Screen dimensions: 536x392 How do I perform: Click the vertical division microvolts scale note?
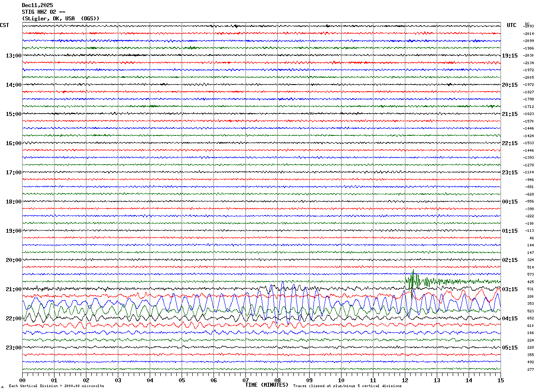56,386
